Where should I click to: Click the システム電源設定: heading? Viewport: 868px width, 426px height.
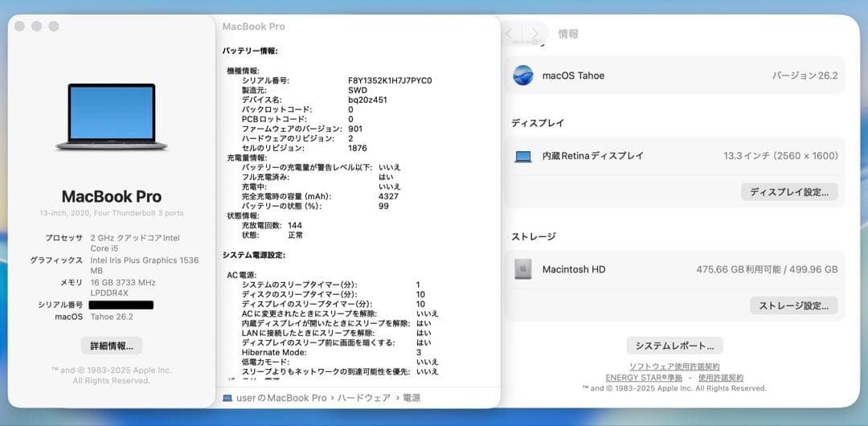pyautogui.click(x=254, y=256)
